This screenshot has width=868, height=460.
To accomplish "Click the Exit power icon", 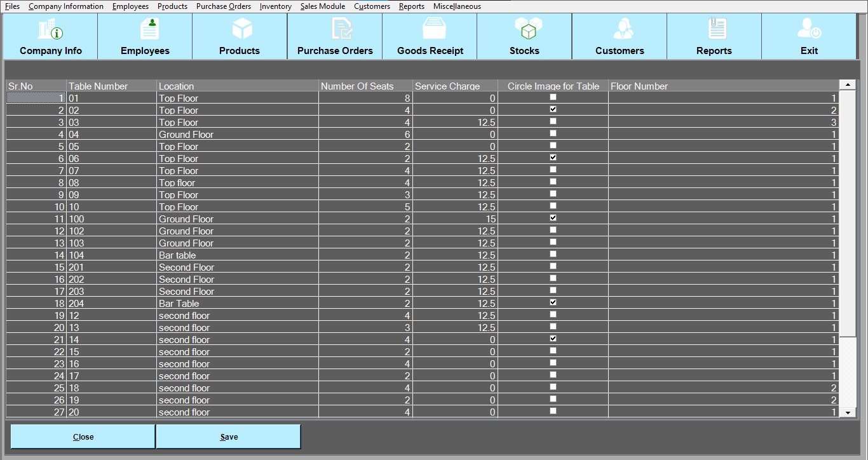I will pos(809,30).
